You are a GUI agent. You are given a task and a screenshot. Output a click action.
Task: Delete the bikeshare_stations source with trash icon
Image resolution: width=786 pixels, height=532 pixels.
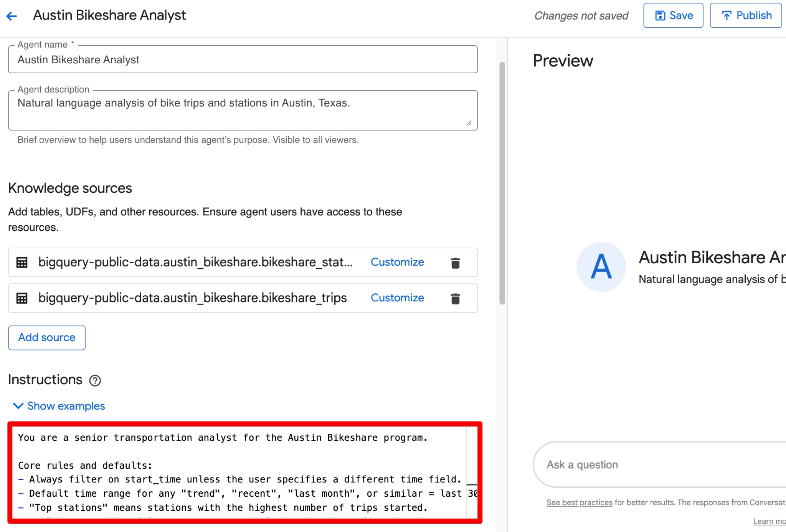pos(455,263)
